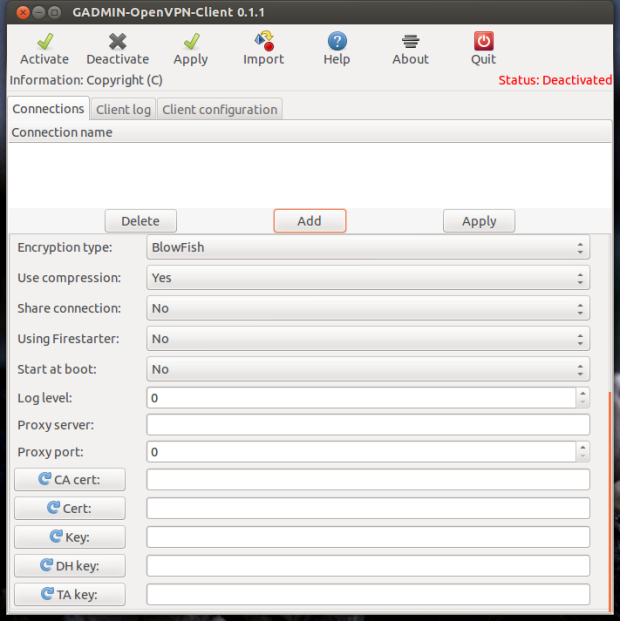Click Apply button beside Add
This screenshot has width=620, height=621.
(479, 221)
